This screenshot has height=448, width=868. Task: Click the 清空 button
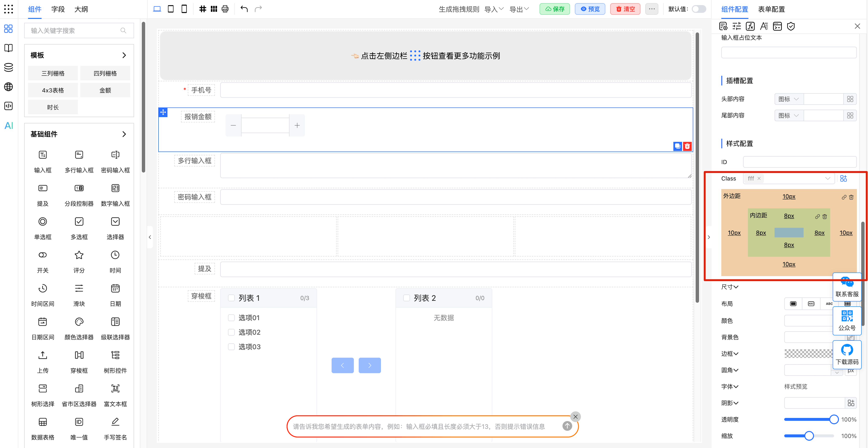tap(625, 9)
